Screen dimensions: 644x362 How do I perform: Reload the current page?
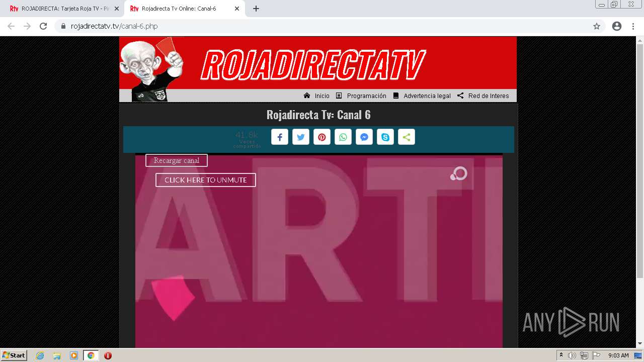tap(43, 26)
